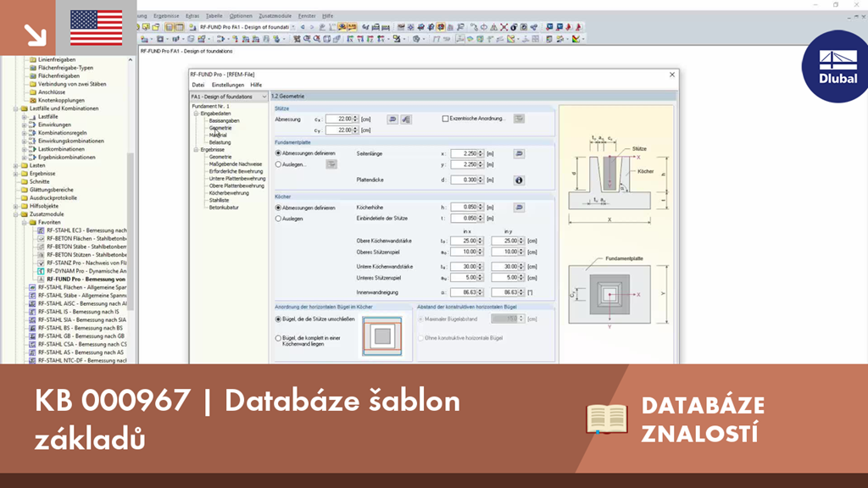Open RF-STAHL AISC module in navigator
This screenshot has height=488, width=868.
77,303
